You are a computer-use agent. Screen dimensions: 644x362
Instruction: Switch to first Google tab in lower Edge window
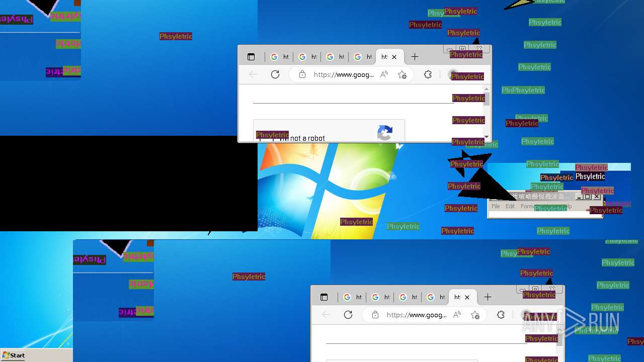(x=352, y=297)
